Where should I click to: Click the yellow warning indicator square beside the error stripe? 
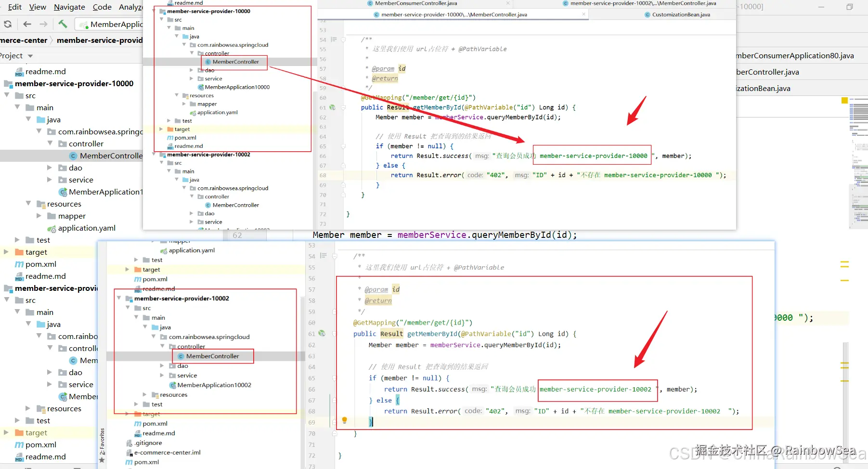[844, 100]
